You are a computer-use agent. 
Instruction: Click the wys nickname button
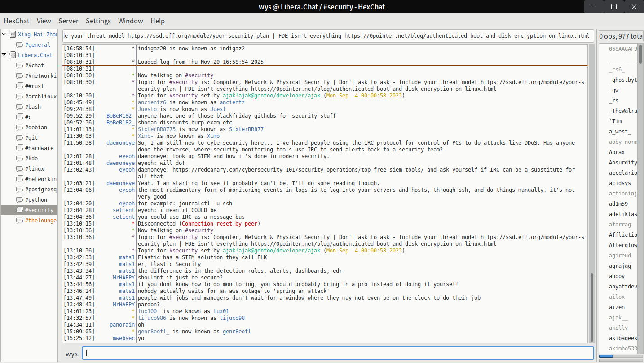pyautogui.click(x=71, y=354)
